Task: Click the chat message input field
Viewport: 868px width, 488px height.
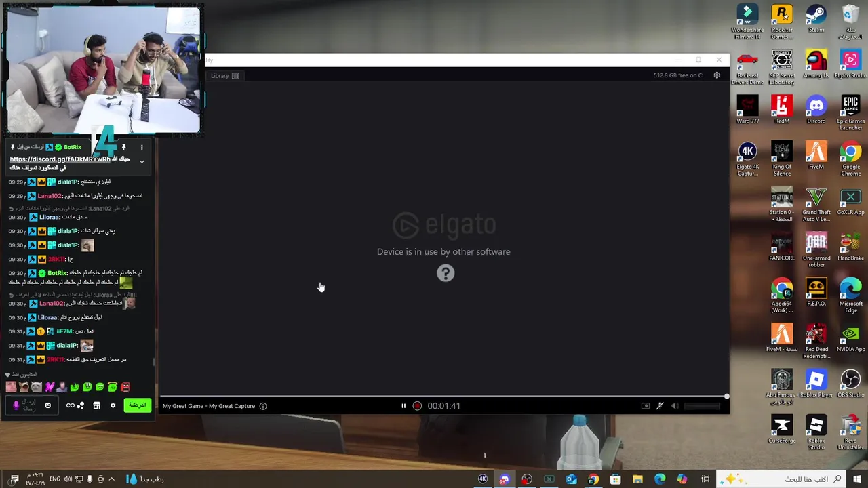Action: tap(31, 405)
